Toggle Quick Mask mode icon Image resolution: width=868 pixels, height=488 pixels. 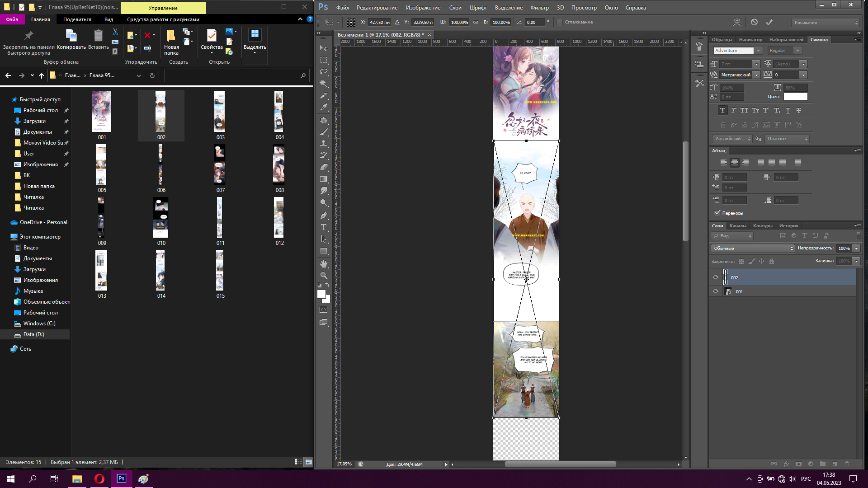pos(324,310)
